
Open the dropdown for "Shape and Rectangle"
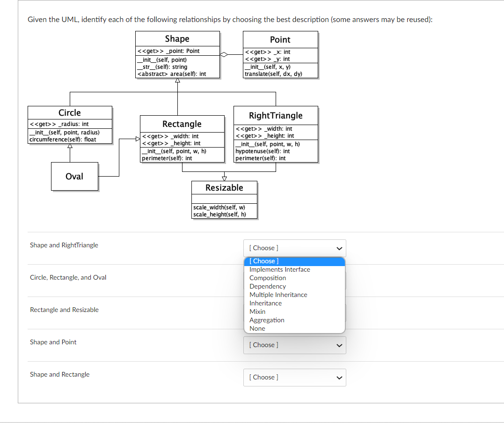click(x=294, y=378)
